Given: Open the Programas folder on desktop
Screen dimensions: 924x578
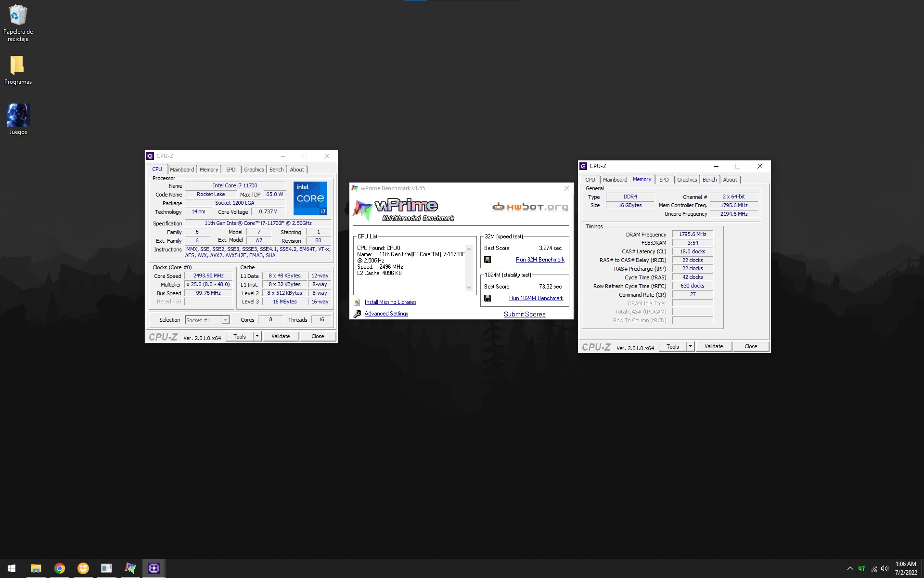Looking at the screenshot, I should point(18,70).
